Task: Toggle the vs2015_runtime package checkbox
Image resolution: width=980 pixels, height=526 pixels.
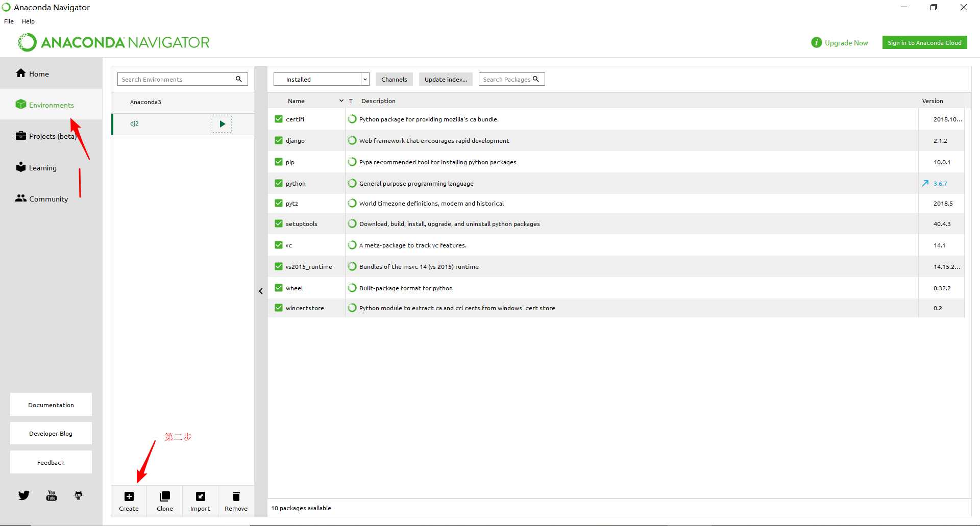Action: 279,266
